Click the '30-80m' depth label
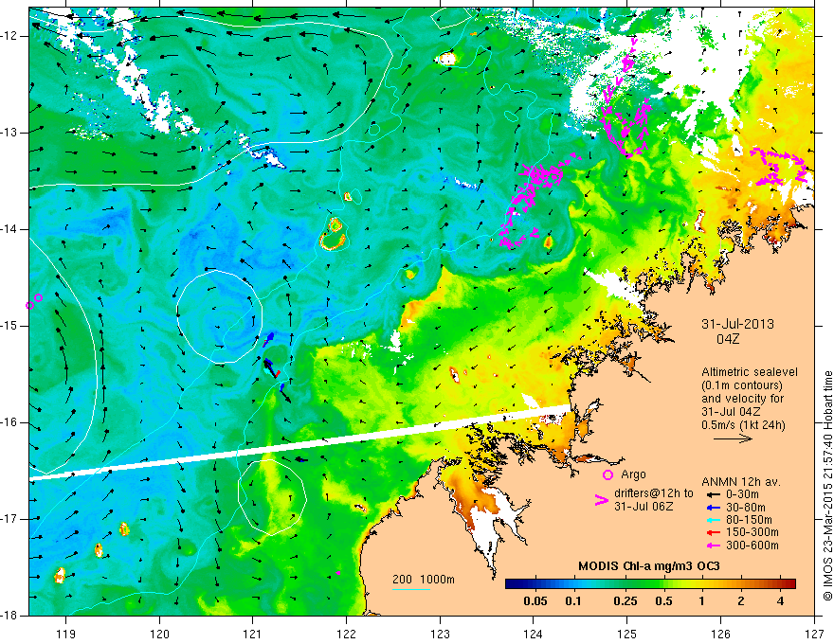Viewport: 834px width, 644px height. click(746, 508)
